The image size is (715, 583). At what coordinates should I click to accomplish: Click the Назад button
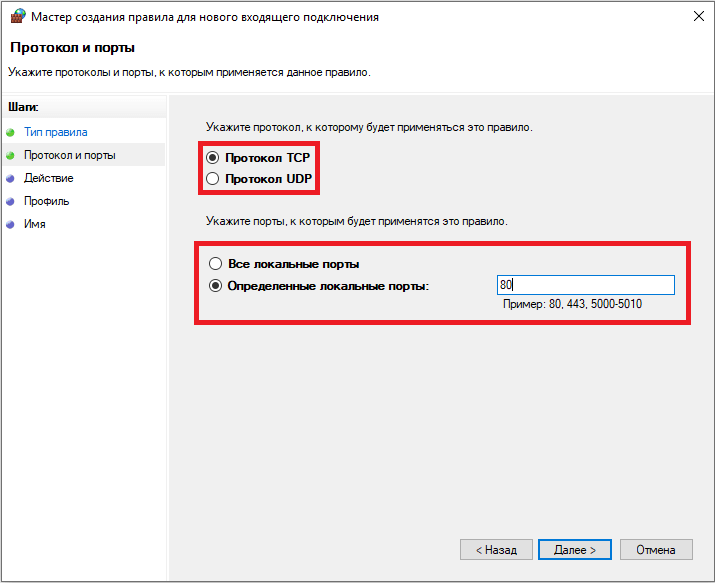(496, 550)
